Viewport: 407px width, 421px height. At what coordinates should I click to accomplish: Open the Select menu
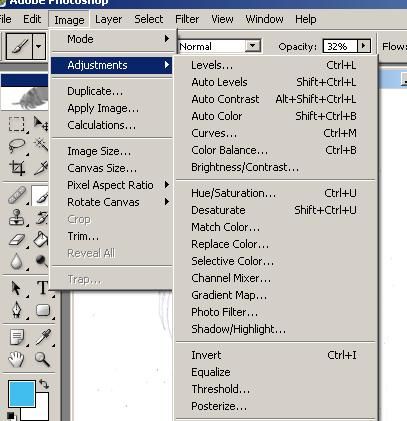(x=149, y=19)
